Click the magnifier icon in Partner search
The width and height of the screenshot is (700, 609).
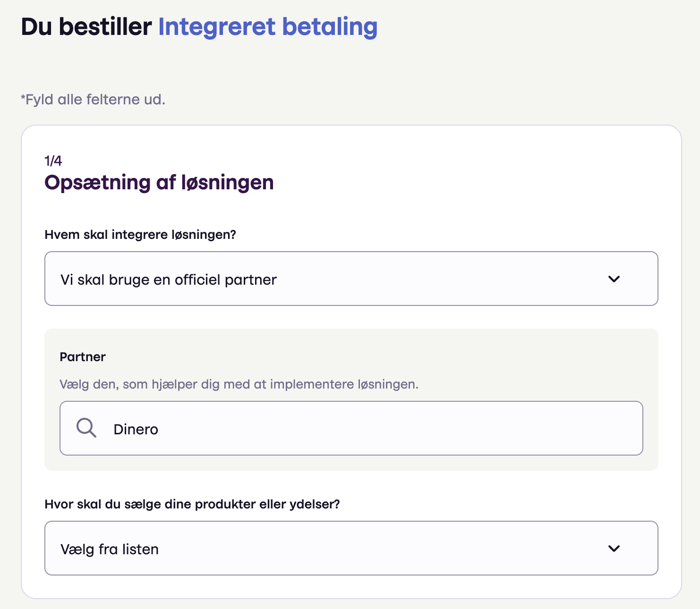86,428
